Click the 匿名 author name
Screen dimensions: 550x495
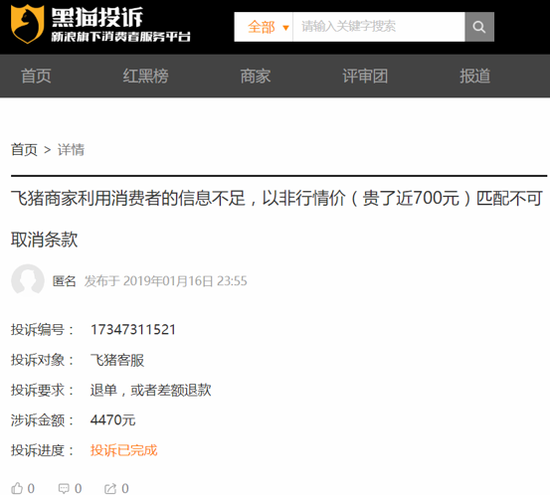(x=64, y=281)
